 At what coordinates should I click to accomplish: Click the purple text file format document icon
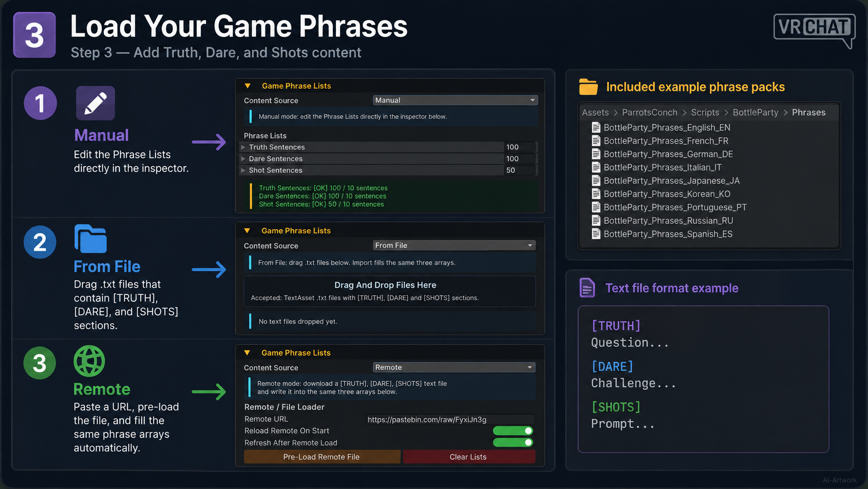click(x=587, y=287)
